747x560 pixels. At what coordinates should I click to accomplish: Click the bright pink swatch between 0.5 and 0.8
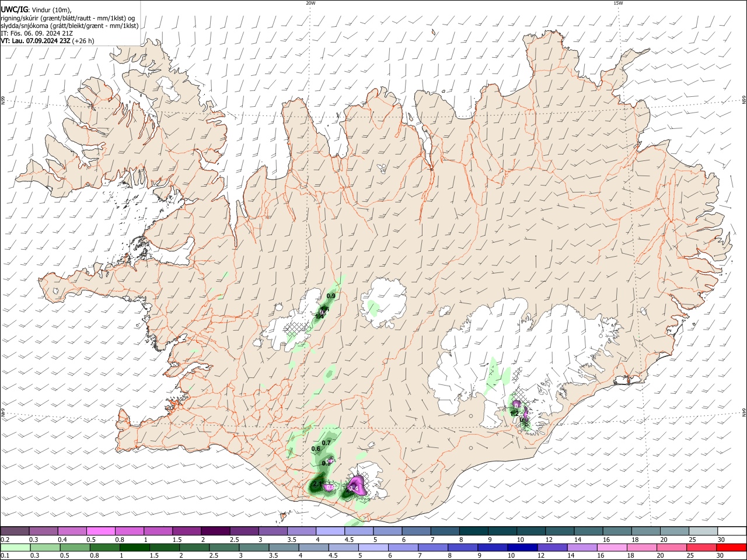(x=101, y=531)
